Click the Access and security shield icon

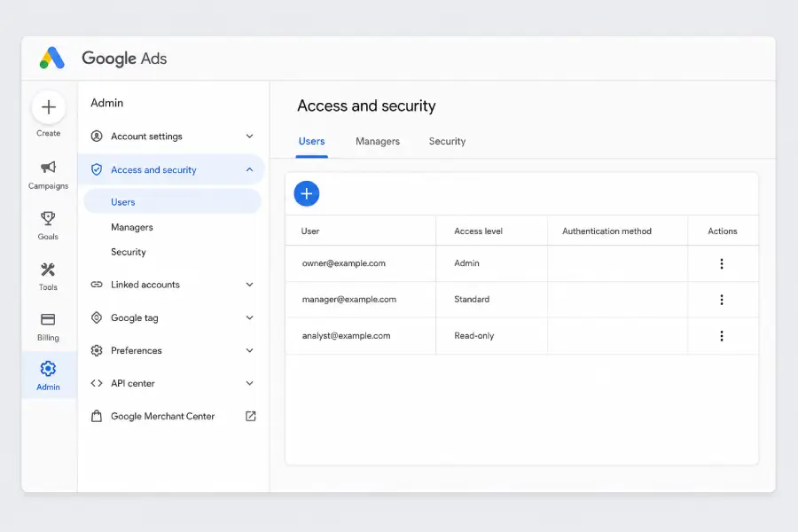(x=96, y=169)
